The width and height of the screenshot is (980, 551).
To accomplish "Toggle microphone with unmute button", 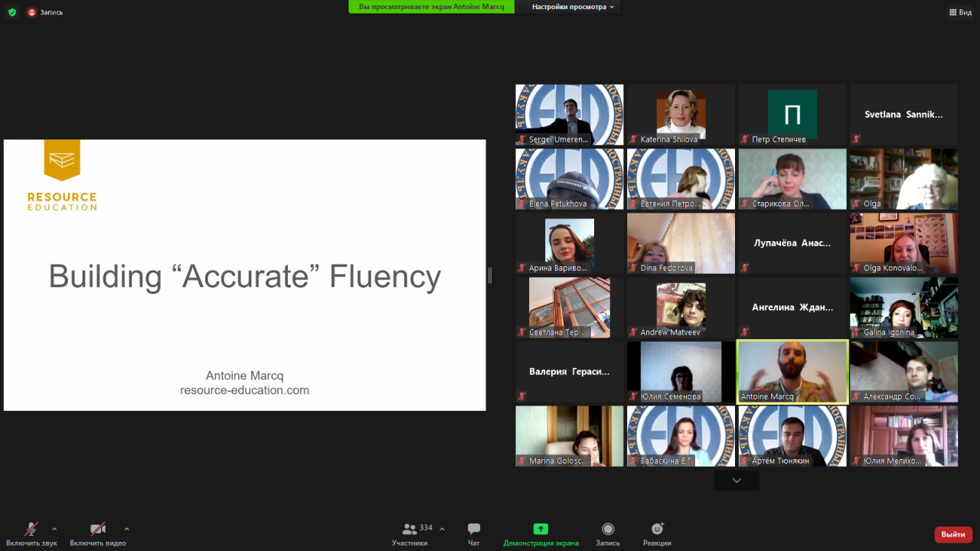I will point(31,530).
